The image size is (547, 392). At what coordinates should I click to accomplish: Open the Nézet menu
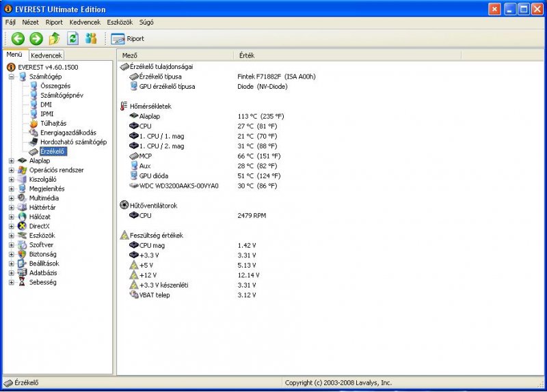[30, 23]
